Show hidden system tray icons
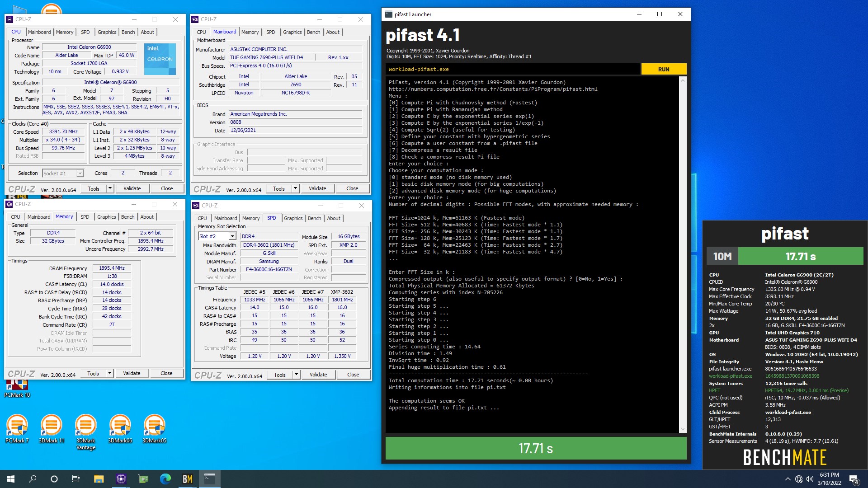Viewport: 868px width, 488px height. tap(788, 479)
